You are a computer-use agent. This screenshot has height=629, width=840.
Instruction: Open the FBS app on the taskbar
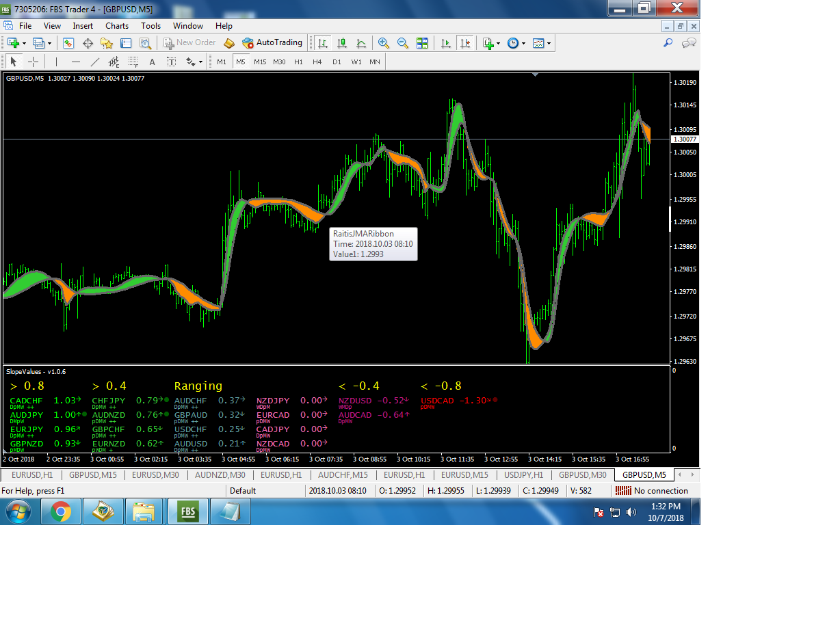pos(188,511)
